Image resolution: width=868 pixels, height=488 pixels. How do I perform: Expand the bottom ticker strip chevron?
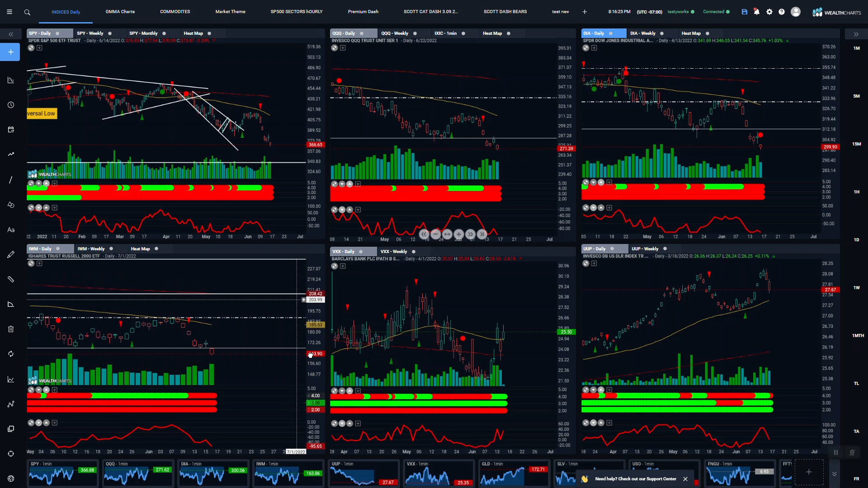tap(835, 473)
